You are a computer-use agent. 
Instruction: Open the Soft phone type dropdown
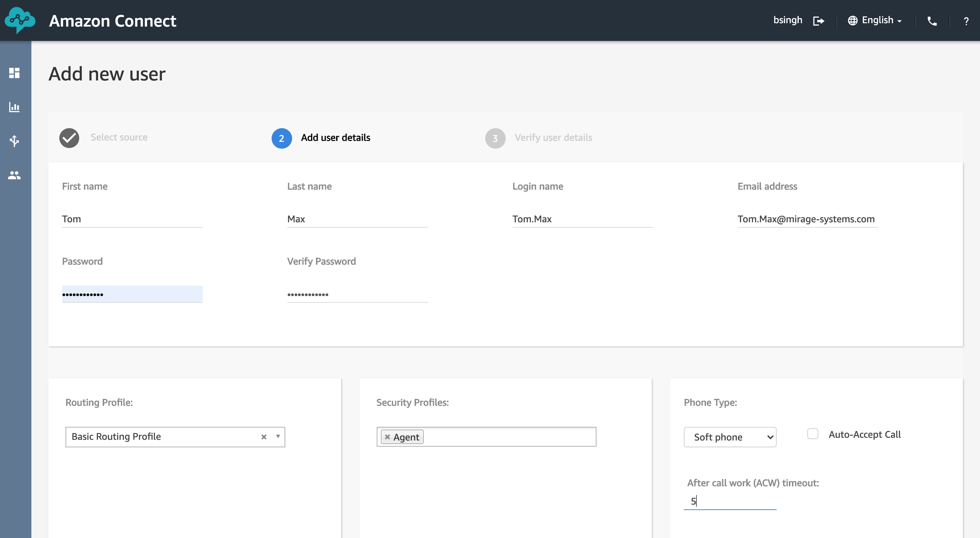tap(730, 437)
